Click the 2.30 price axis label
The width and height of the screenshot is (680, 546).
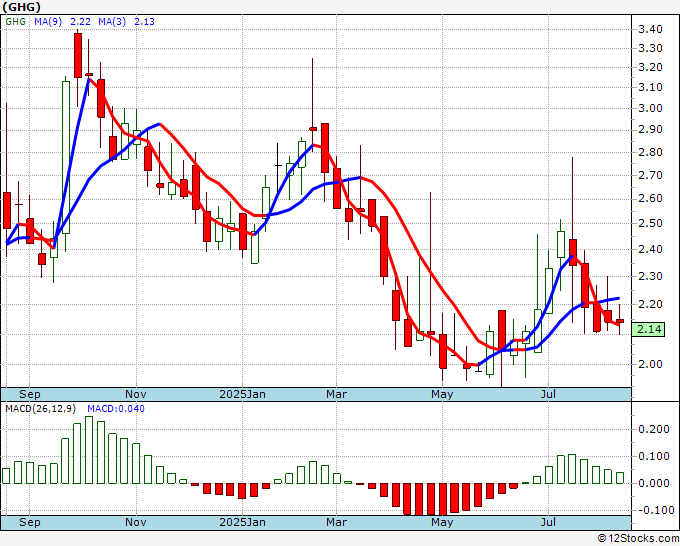click(650, 276)
